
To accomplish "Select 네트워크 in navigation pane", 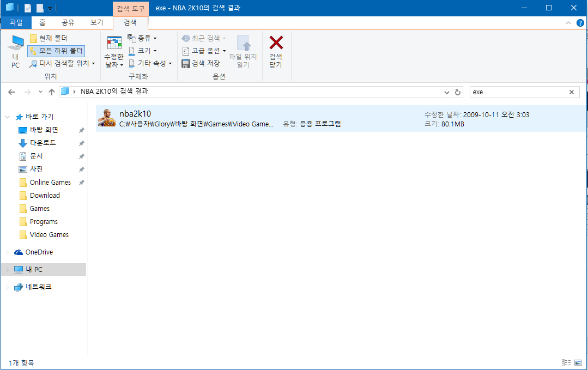I will pyautogui.click(x=38, y=287).
